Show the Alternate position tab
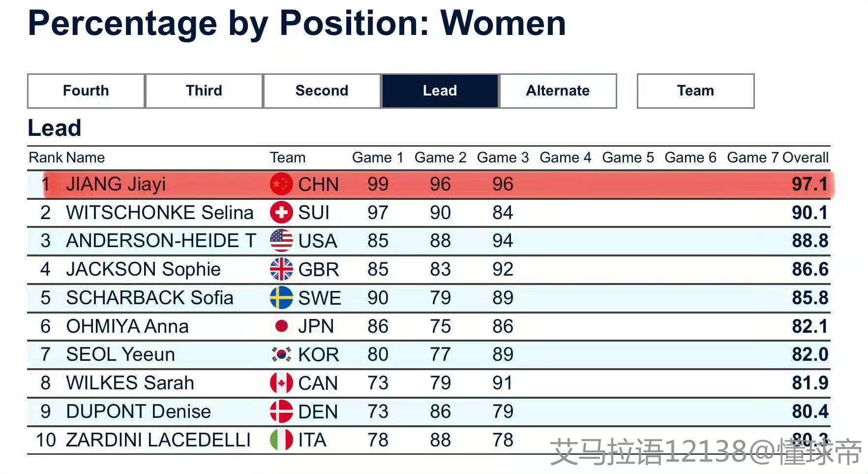868x474 pixels. (x=558, y=91)
